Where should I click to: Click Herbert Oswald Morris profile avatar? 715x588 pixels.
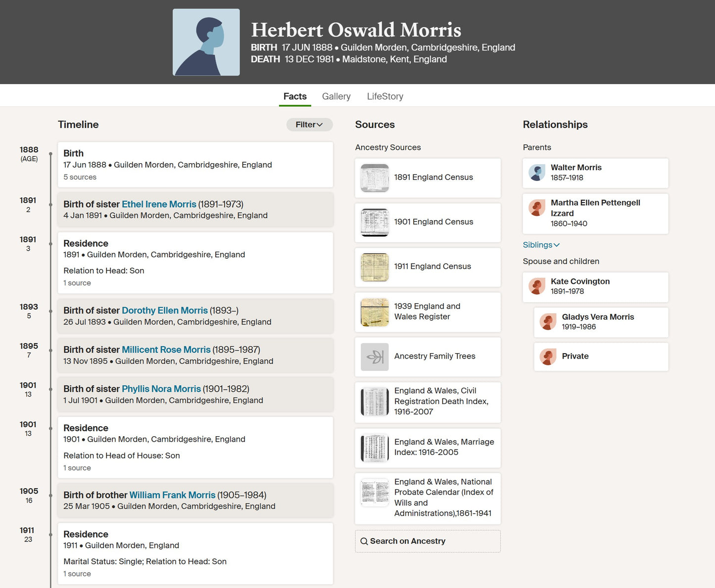point(206,42)
